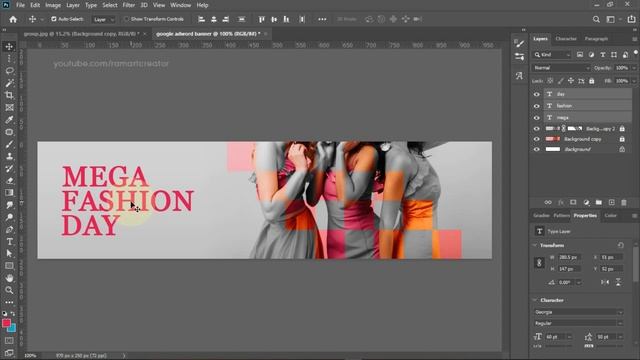Click the align left edges icon
The height and width of the screenshot is (360, 640).
coord(201,19)
